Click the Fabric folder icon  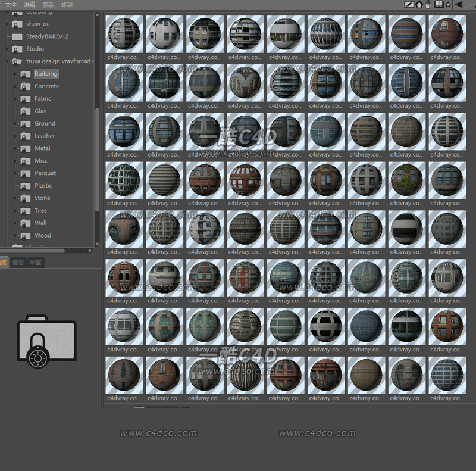26,99
